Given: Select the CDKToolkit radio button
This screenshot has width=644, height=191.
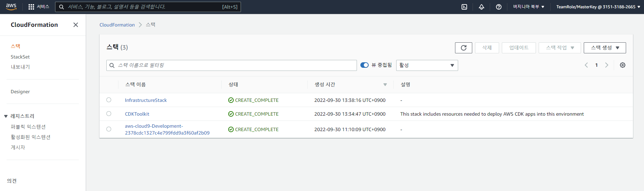Looking at the screenshot, I should click(x=109, y=114).
